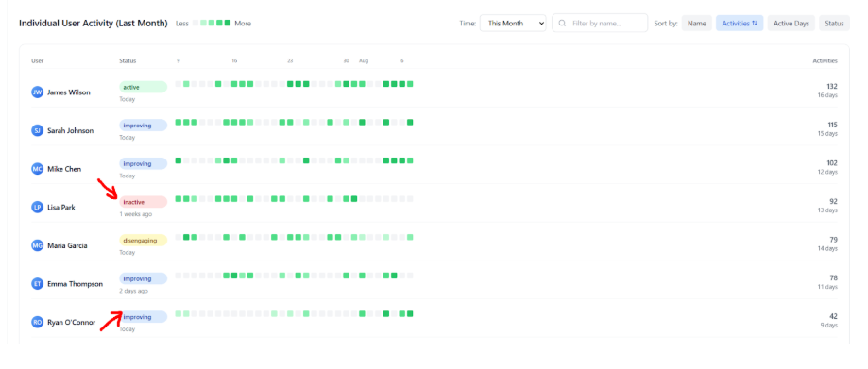Sort the list by Active Days
The image size is (868, 369).
(791, 24)
